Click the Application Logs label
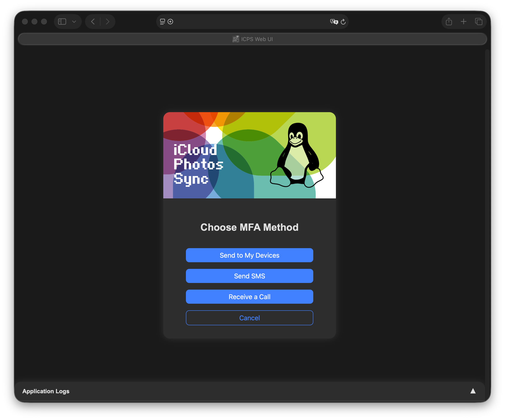Viewport: 505px width, 420px height. click(x=46, y=391)
